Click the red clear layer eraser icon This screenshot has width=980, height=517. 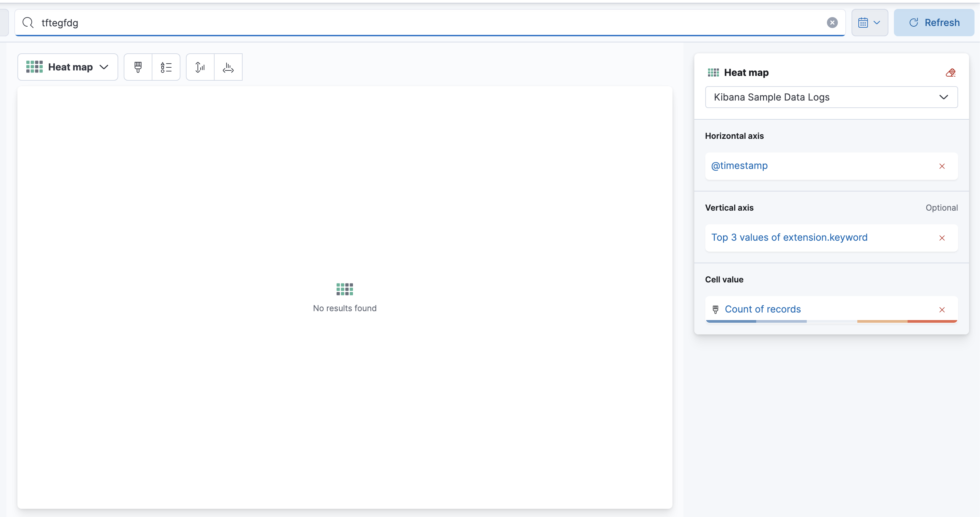pyautogui.click(x=950, y=72)
